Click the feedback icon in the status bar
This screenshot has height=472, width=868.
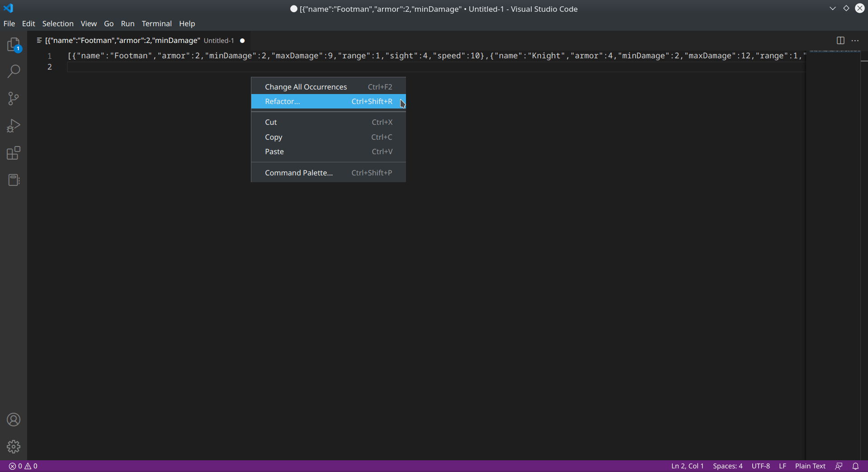click(x=839, y=466)
